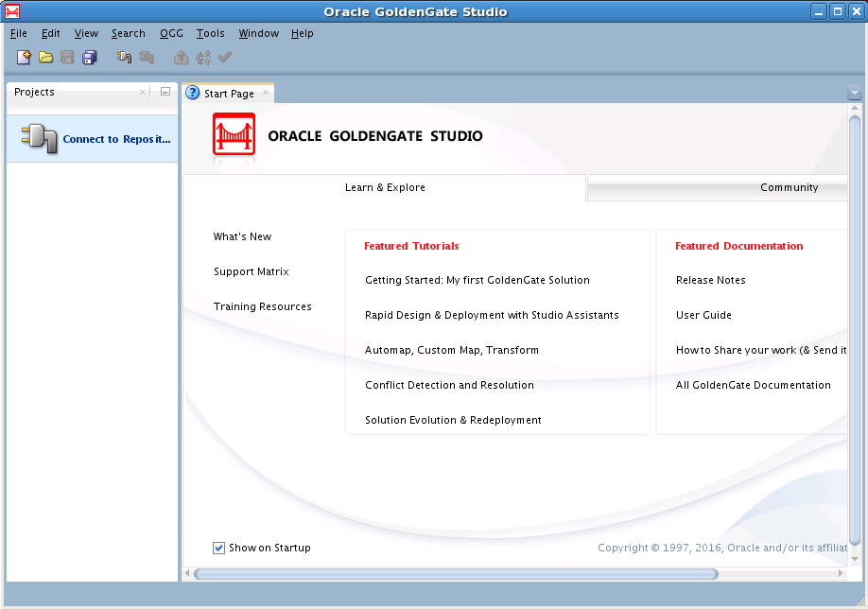This screenshot has height=610, width=868.
Task: Open the Tools menu
Action: pos(210,33)
